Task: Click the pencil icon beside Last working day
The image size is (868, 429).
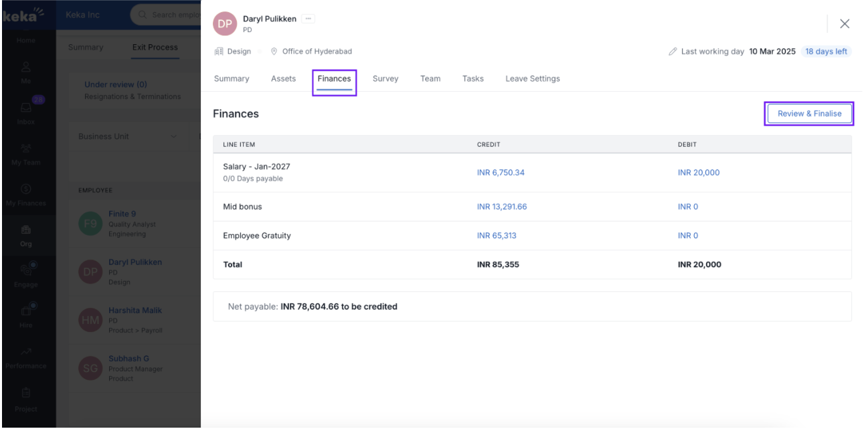Action: [x=672, y=52]
